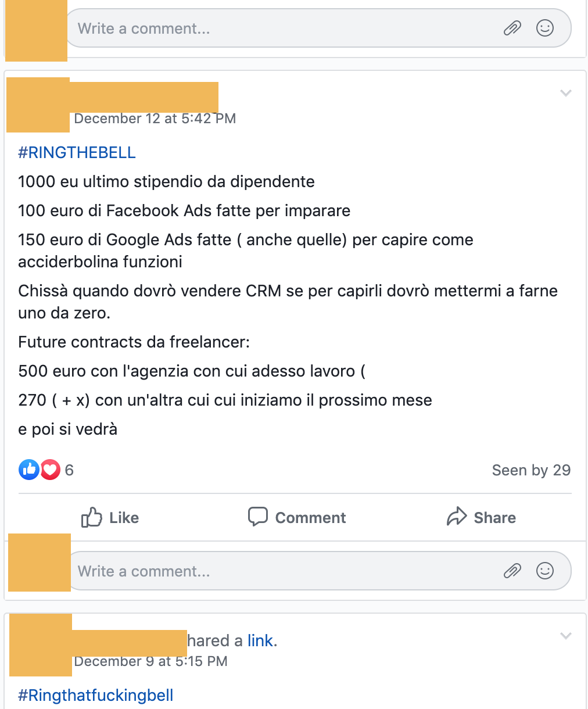The image size is (588, 709).
Task: Click the paperclip icon in lower comment box
Action: [512, 571]
